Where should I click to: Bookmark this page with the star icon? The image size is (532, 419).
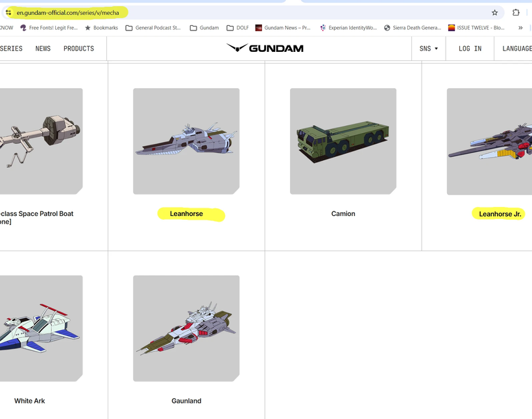pos(494,12)
